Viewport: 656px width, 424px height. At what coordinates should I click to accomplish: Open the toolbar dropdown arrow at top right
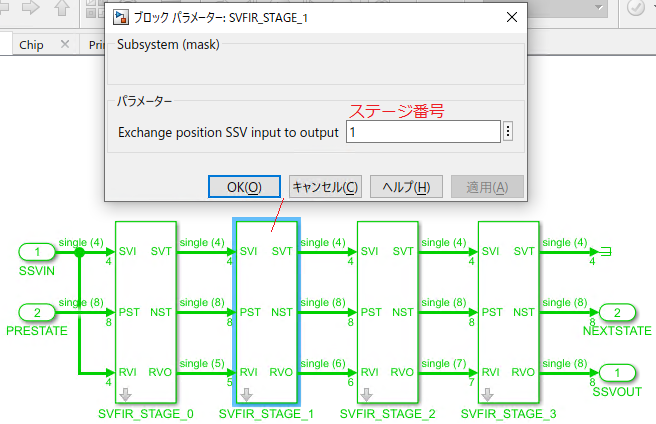(x=599, y=7)
